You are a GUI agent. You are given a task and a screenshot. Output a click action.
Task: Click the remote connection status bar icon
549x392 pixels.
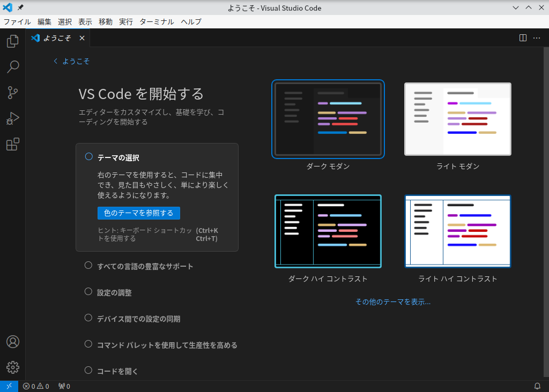8,386
